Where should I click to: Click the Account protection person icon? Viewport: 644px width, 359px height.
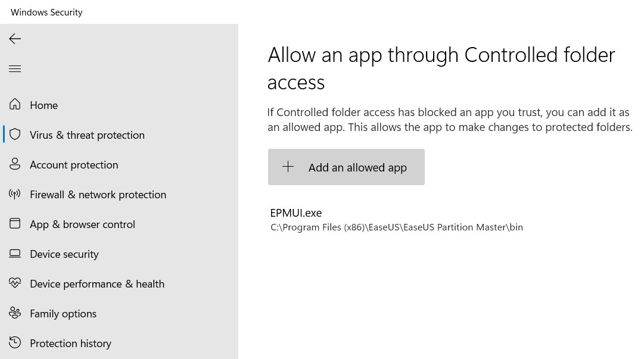pos(15,164)
